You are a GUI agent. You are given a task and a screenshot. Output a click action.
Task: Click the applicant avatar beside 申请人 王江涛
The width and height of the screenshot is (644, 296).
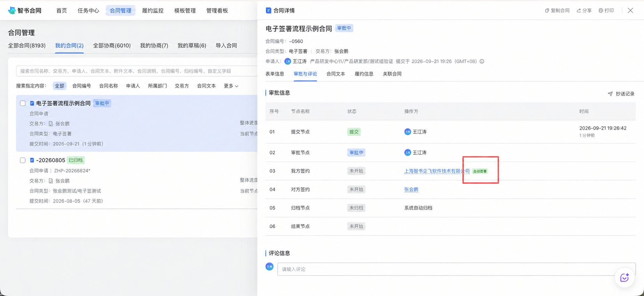coord(287,61)
